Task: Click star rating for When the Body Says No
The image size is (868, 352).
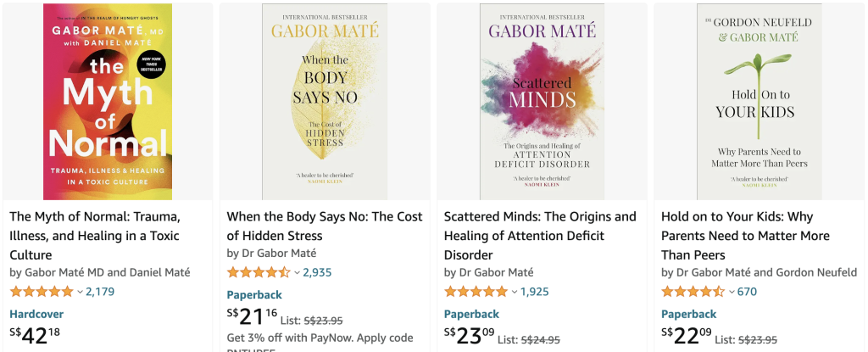Action: click(259, 273)
